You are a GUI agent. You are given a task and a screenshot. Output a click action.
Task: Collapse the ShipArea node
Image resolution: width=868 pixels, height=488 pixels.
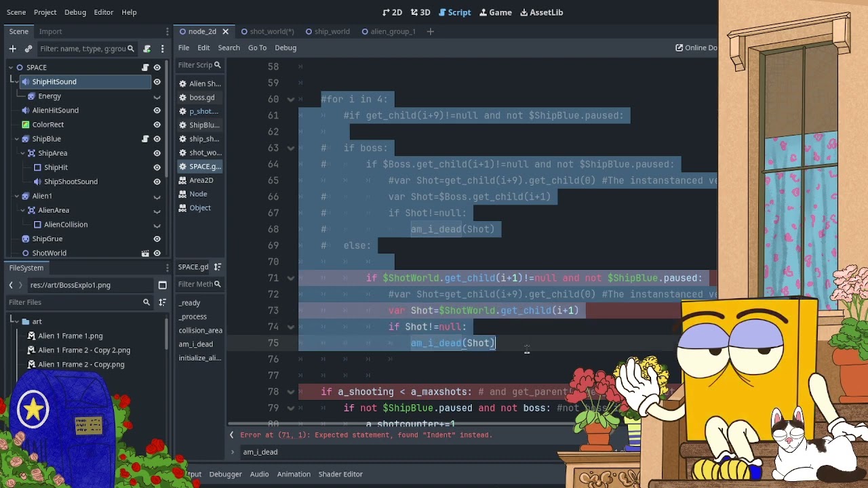tap(22, 153)
